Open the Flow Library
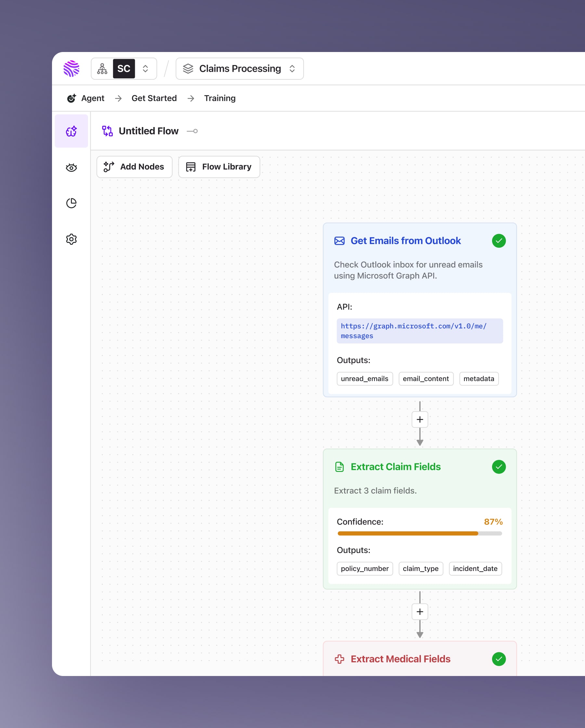The width and height of the screenshot is (585, 728). (219, 167)
